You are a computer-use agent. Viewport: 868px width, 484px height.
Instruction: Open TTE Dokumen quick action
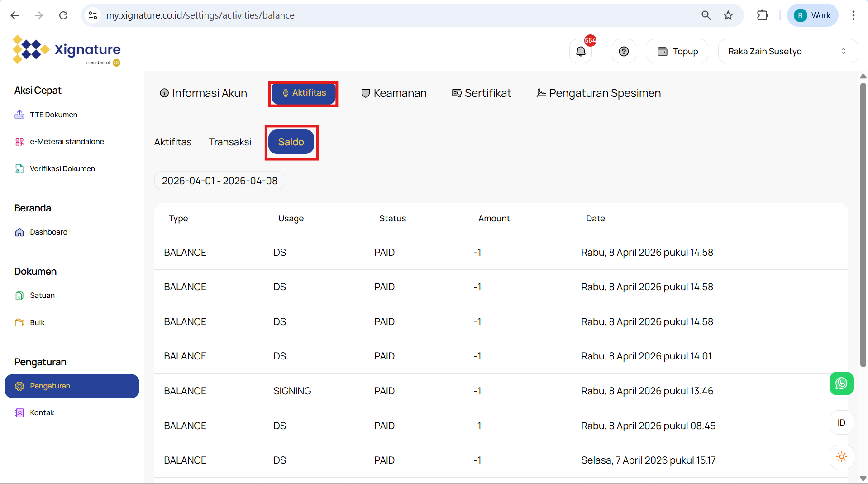coord(53,115)
